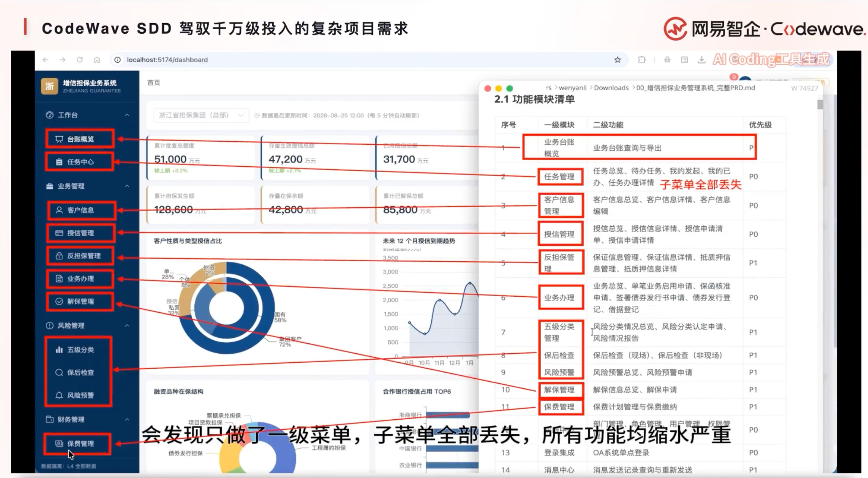868x478 pixels.
Task: Click the address bar URL localhost:5174/dashboard
Action: click(167, 60)
